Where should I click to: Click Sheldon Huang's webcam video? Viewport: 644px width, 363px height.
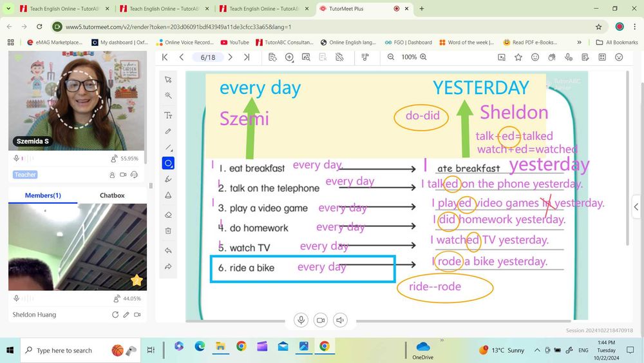(x=78, y=247)
